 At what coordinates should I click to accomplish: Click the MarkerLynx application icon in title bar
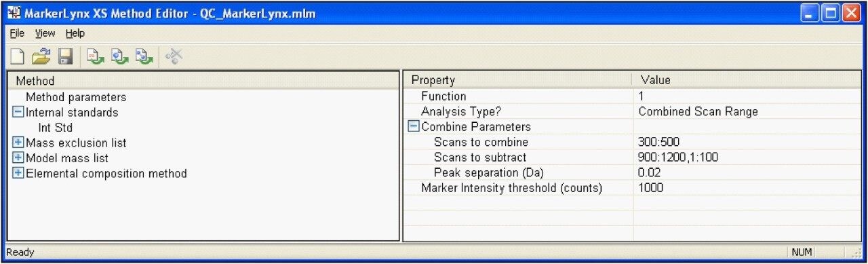point(13,14)
